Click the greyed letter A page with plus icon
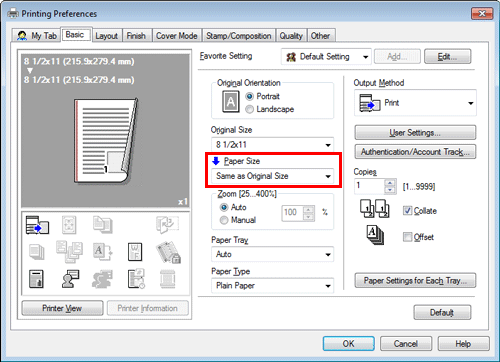The image size is (500, 362). tap(102, 252)
